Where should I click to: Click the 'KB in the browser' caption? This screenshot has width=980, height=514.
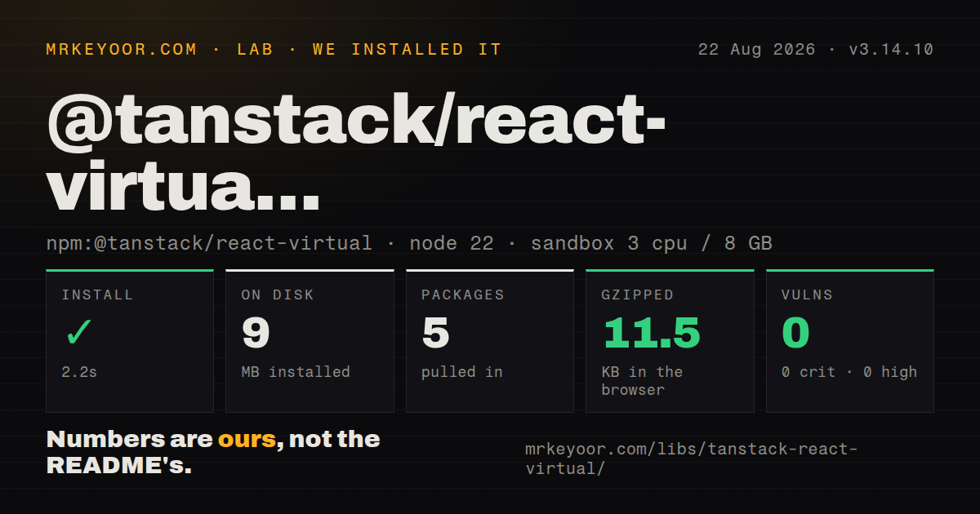(642, 381)
